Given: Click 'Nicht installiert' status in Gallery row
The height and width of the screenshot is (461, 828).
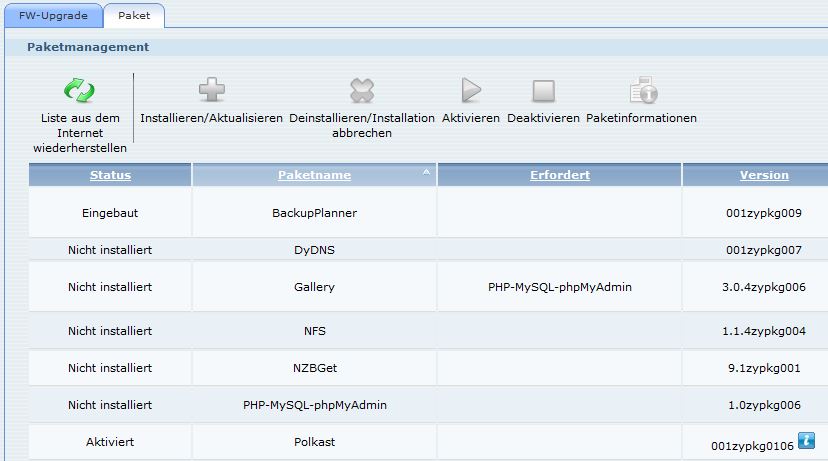Looking at the screenshot, I should point(110,287).
